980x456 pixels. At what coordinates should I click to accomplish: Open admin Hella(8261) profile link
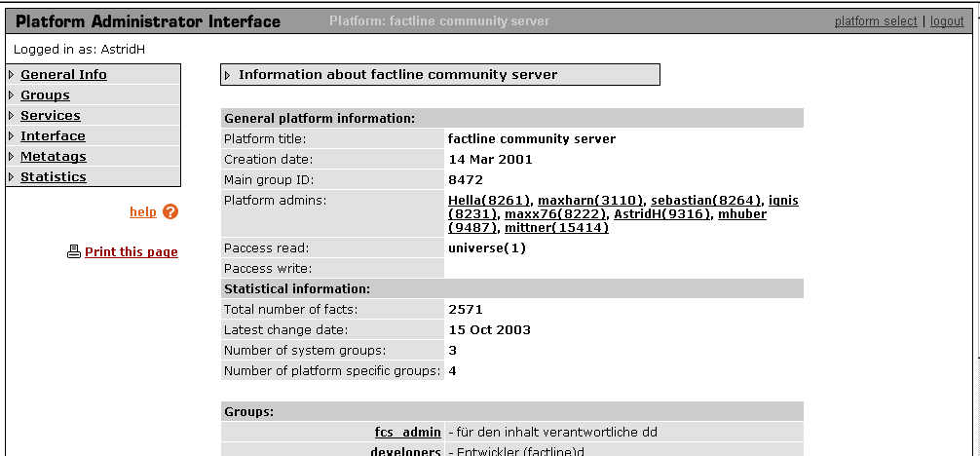(x=489, y=201)
